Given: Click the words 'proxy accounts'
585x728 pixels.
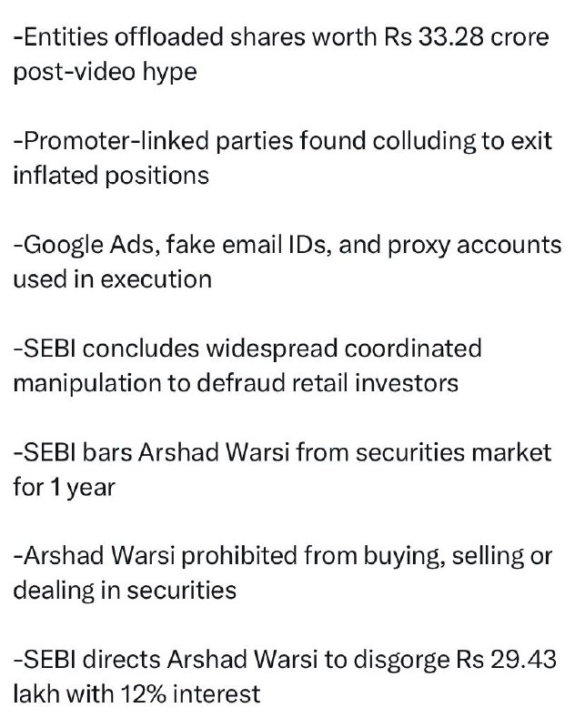Looking at the screenshot, I should coord(475,245).
